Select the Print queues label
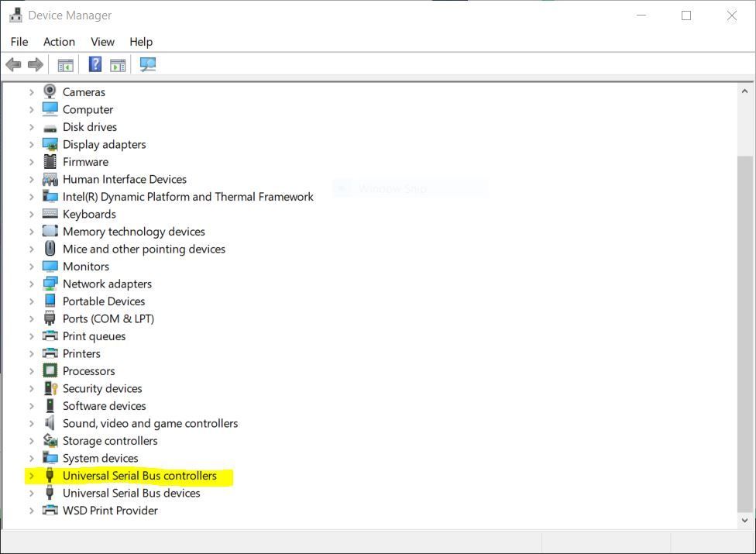756x554 pixels. click(x=94, y=336)
